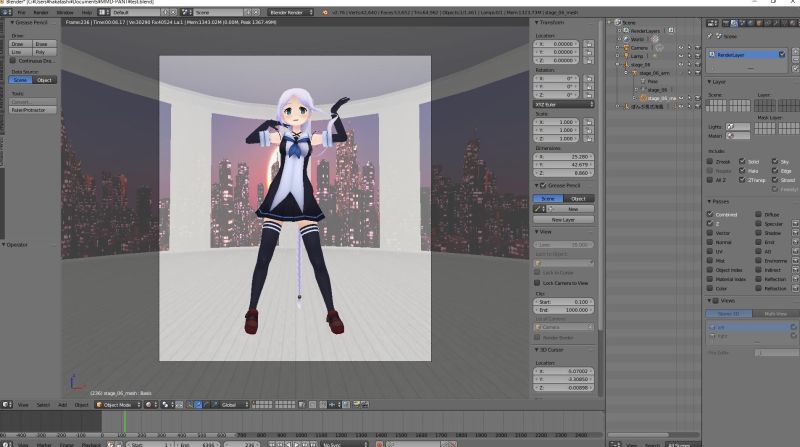800x447 pixels.
Task: Toggle Camera visibility eye in outliner
Action: click(x=681, y=47)
